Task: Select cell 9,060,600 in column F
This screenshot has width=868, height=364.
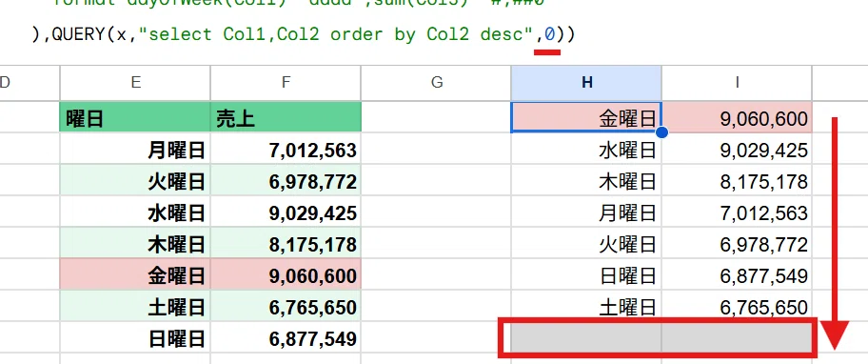Action: point(286,275)
